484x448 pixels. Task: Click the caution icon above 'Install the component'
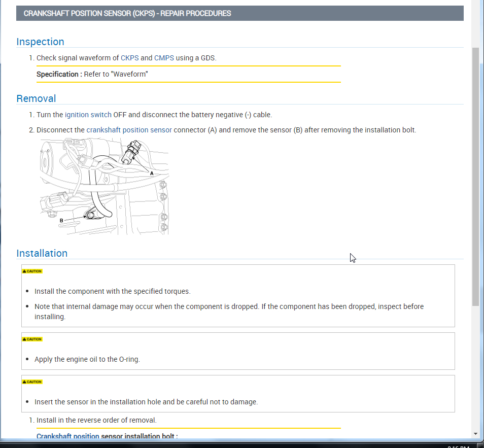point(32,271)
